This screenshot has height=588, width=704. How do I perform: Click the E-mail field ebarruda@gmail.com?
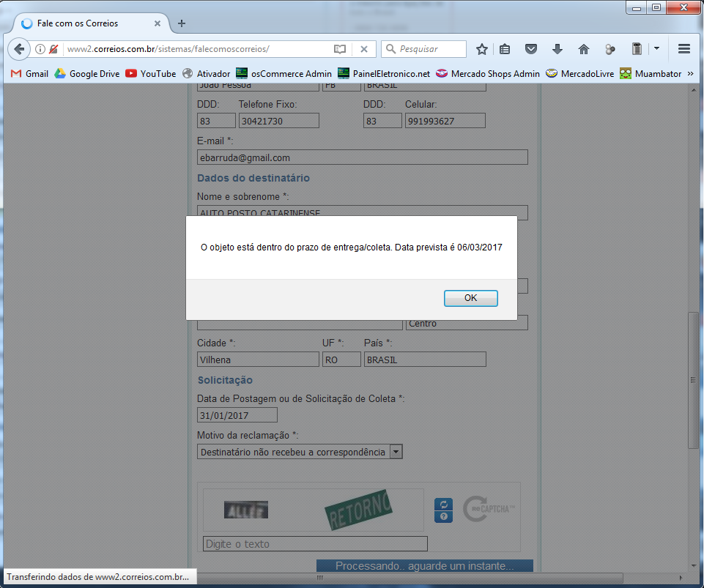363,157
